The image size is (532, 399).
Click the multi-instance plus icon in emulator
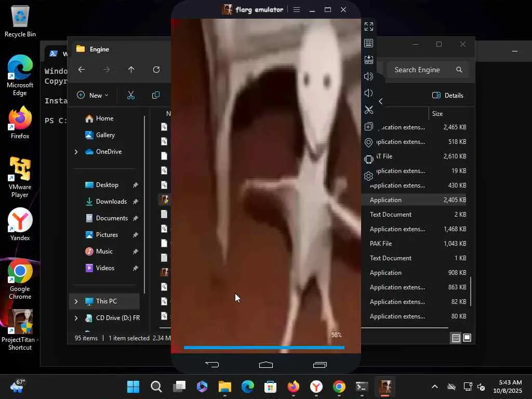[x=368, y=126]
